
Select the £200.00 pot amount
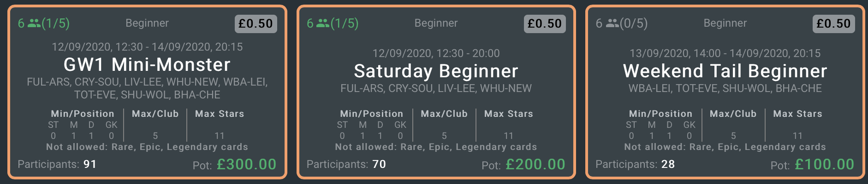click(535, 164)
